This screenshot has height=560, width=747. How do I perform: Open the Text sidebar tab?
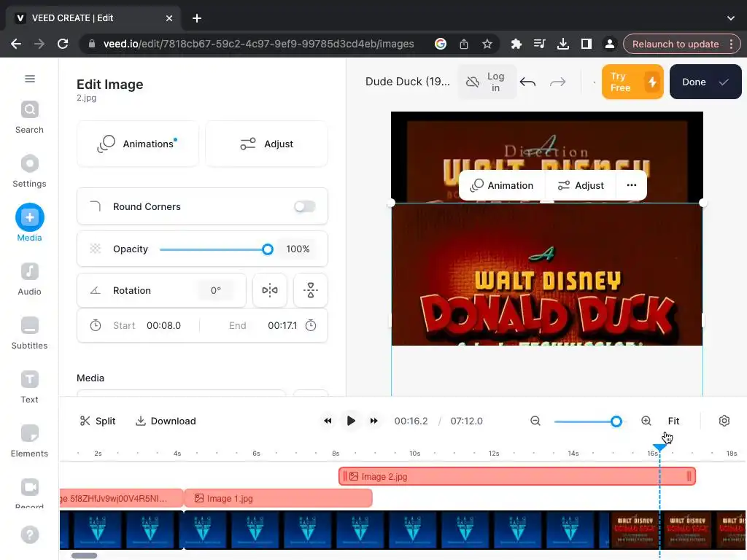click(x=29, y=387)
